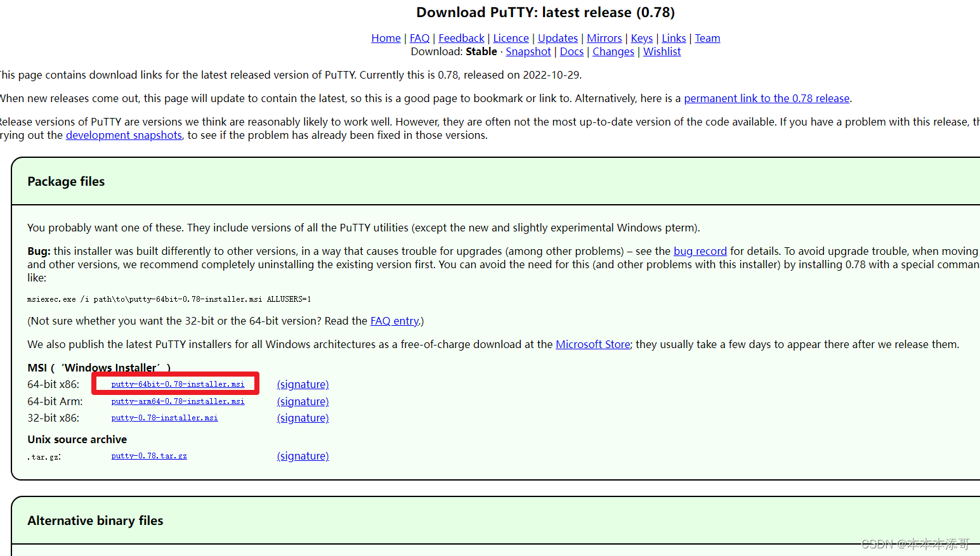Open the development snapshots link
The width and height of the screenshot is (980, 556).
tap(124, 135)
